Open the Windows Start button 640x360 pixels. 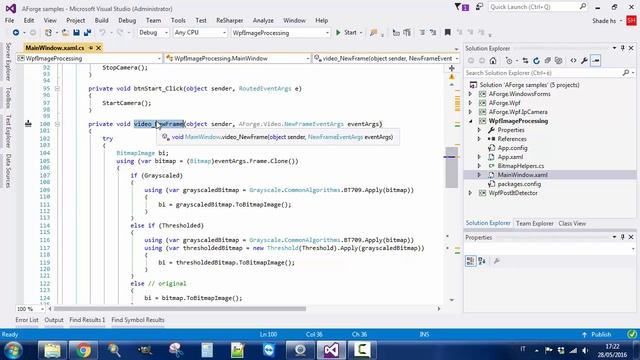(14, 350)
